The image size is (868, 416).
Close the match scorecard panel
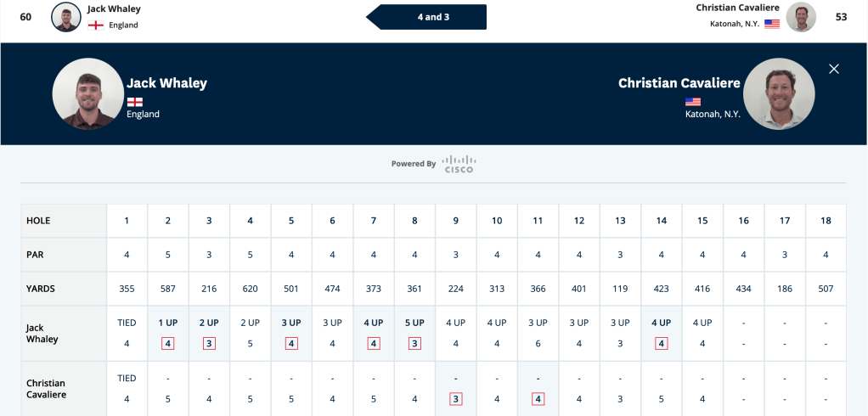[x=834, y=69]
